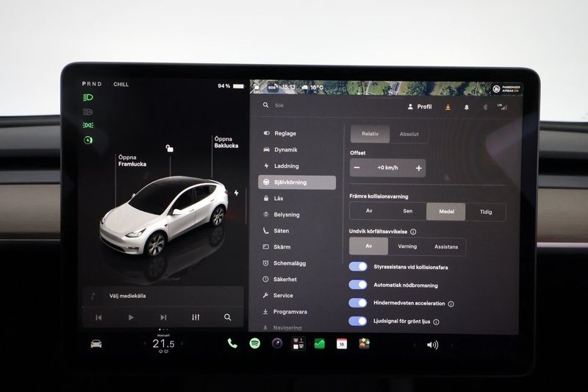Set Undvik körfältsavvikelse to Av

[x=369, y=246]
